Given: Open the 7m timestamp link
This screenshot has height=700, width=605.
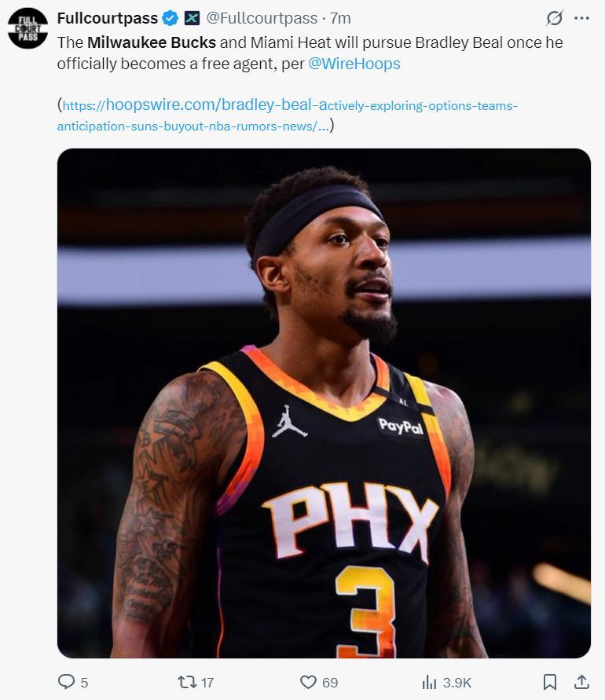Looking at the screenshot, I should coord(341,18).
